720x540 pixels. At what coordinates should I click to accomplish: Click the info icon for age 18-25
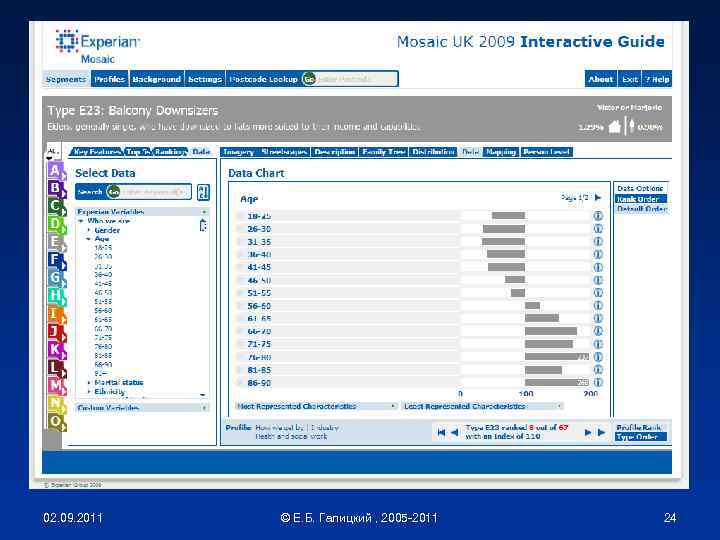[598, 216]
